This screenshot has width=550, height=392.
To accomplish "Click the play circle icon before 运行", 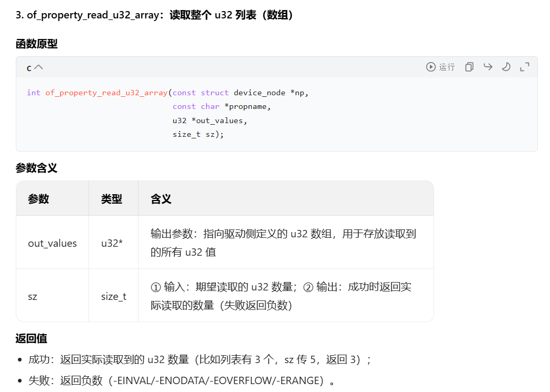I will [x=430, y=67].
